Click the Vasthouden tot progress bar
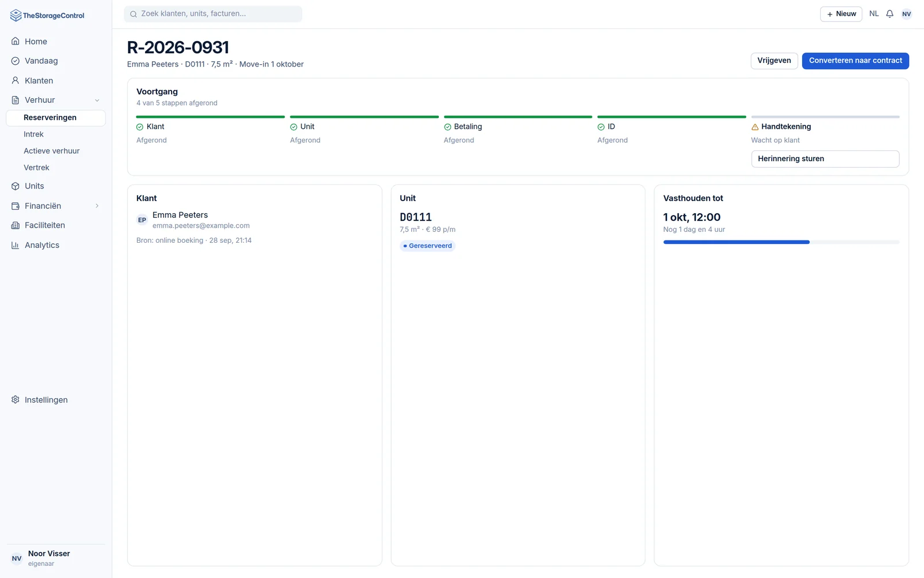Image resolution: width=924 pixels, height=578 pixels. point(781,242)
